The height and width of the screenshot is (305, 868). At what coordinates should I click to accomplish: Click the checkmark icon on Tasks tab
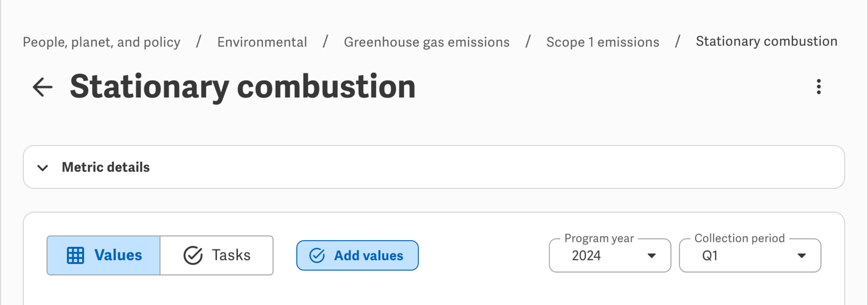click(193, 255)
